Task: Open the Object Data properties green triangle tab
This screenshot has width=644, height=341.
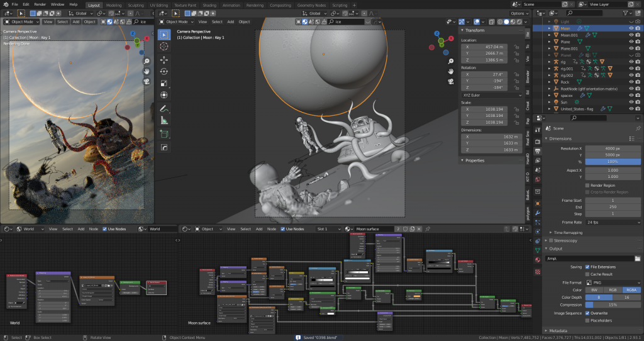Action: point(538,250)
